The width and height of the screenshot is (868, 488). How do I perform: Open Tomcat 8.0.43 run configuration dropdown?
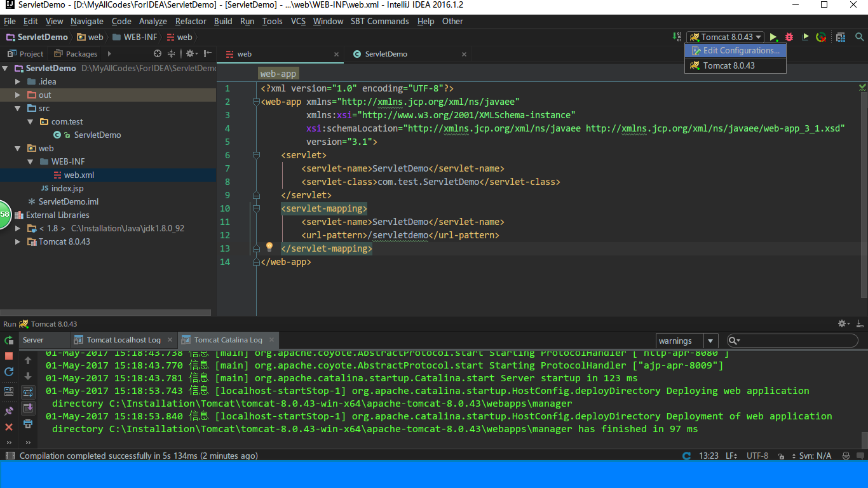point(725,37)
